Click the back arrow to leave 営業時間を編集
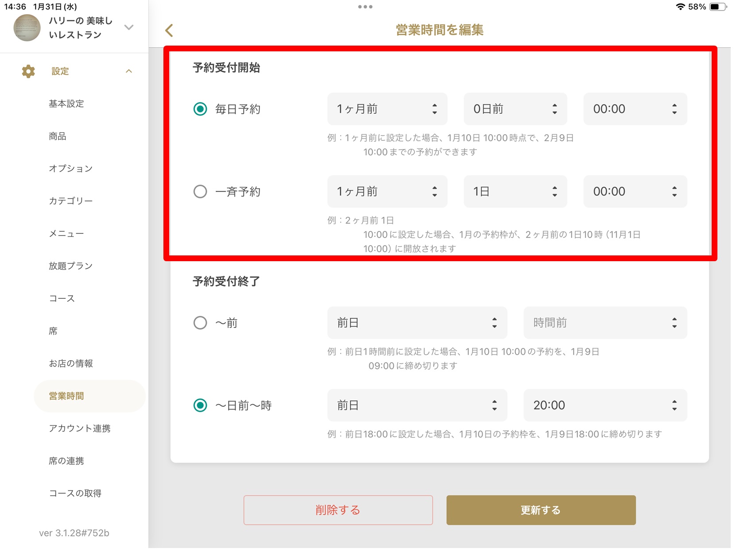This screenshot has width=740, height=560. tap(169, 30)
